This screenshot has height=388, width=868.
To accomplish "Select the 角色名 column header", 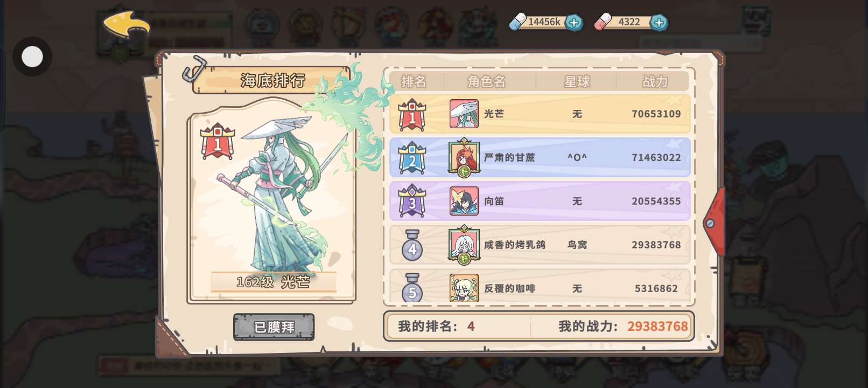I will point(486,81).
